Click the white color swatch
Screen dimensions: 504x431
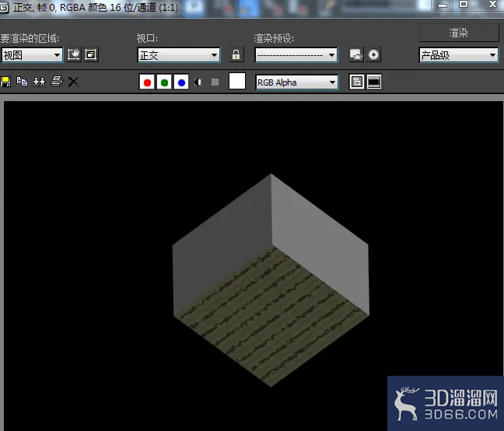tap(237, 81)
